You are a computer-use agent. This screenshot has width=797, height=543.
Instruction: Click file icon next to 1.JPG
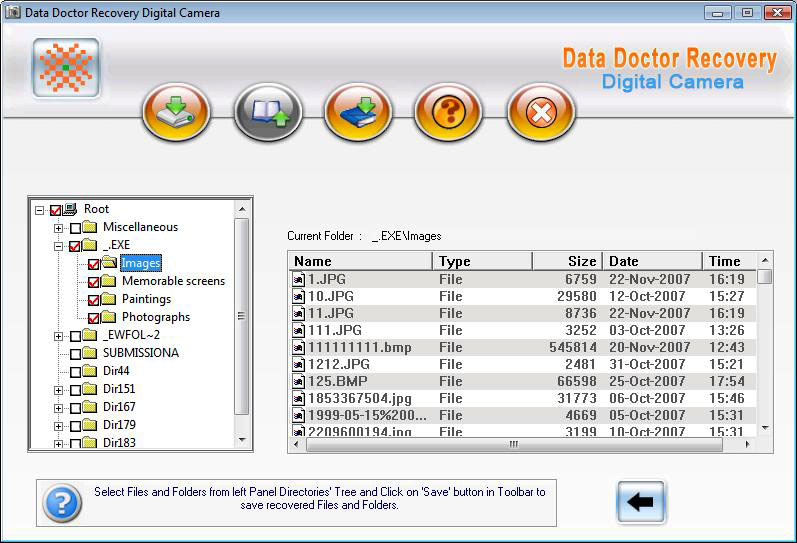(299, 279)
